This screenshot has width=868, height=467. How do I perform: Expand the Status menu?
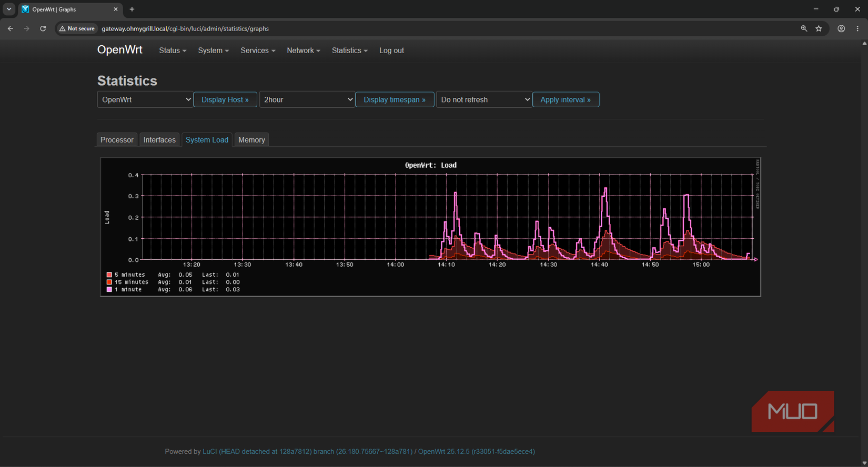click(173, 50)
